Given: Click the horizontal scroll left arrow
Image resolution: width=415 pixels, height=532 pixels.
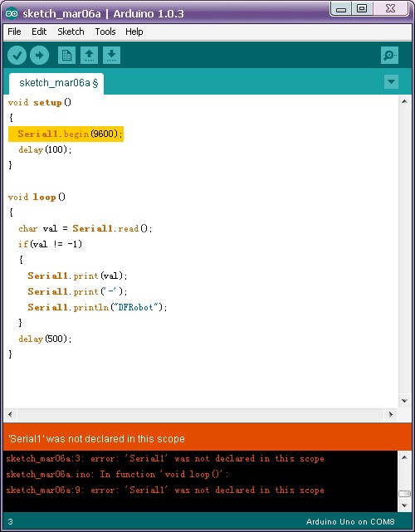Looking at the screenshot, I should pos(10,414).
